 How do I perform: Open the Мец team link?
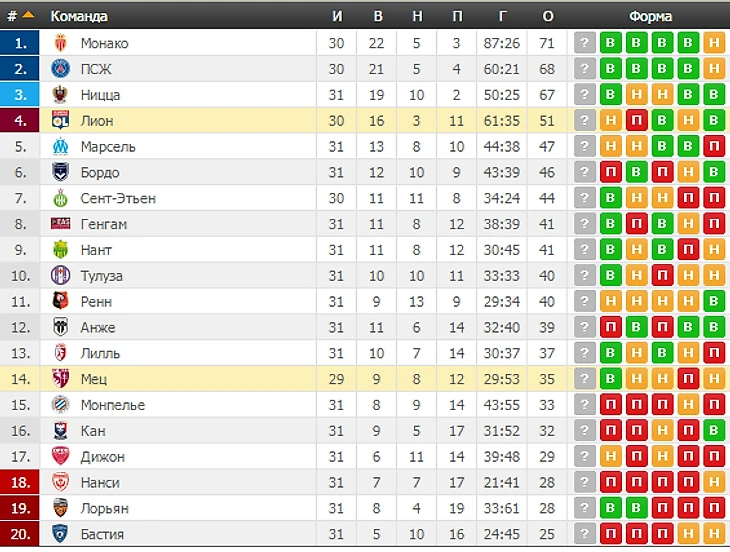pyautogui.click(x=94, y=379)
